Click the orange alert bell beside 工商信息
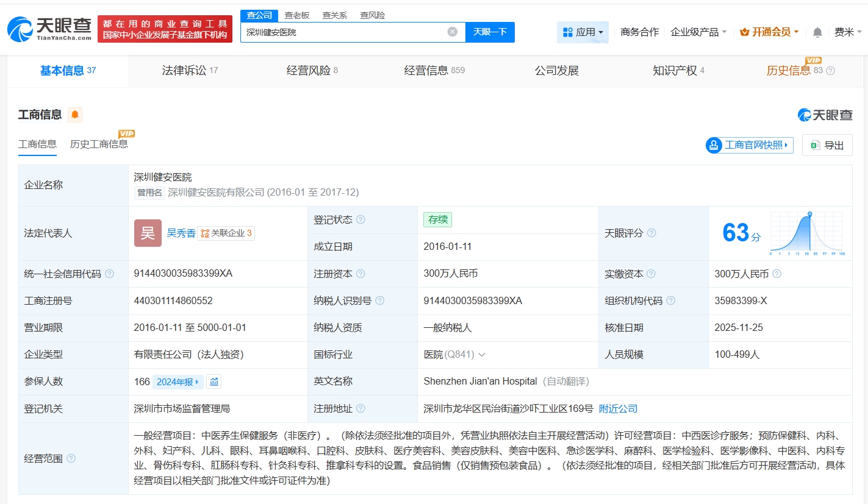The image size is (868, 504). pos(74,115)
